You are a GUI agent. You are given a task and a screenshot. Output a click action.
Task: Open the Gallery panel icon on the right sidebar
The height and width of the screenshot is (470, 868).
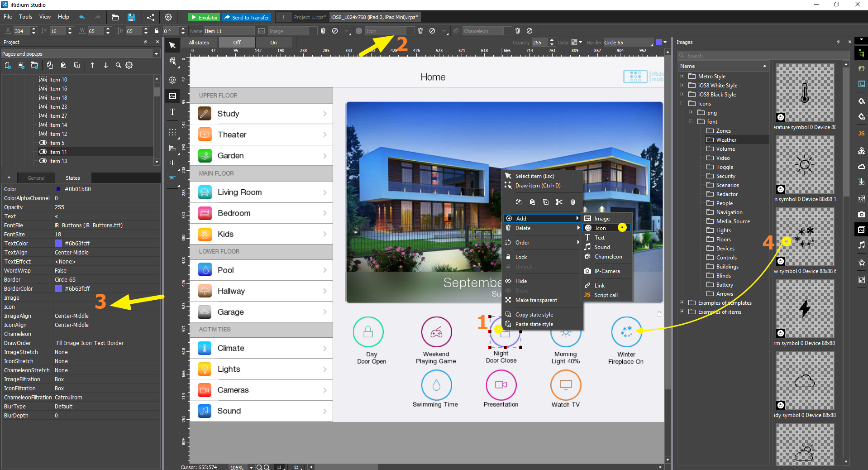[x=862, y=230]
